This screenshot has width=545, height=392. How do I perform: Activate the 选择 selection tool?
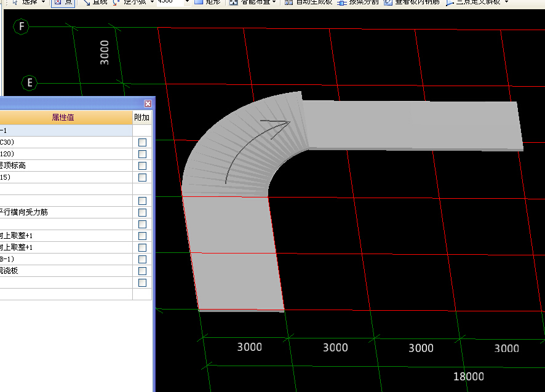(25, 2)
